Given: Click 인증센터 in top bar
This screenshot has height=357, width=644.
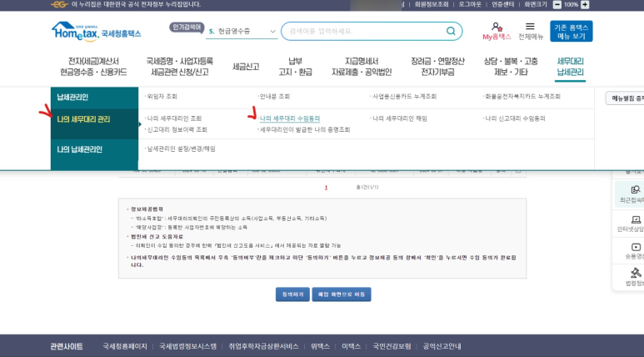Looking at the screenshot, I should tap(502, 4).
